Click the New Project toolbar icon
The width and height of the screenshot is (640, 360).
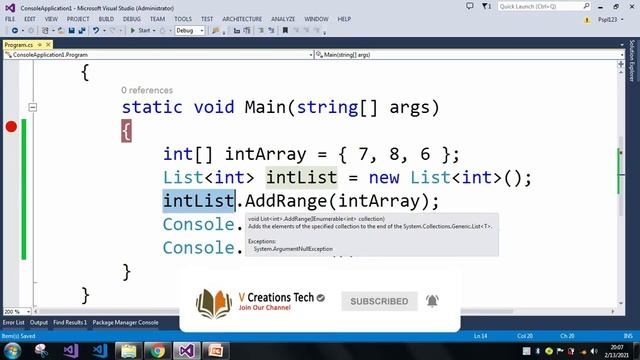click(x=45, y=31)
